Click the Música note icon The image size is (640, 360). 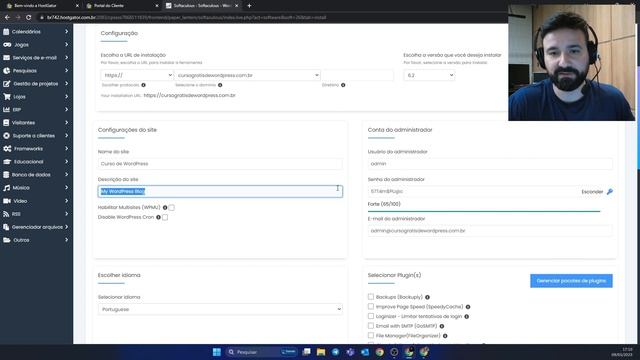click(6, 188)
